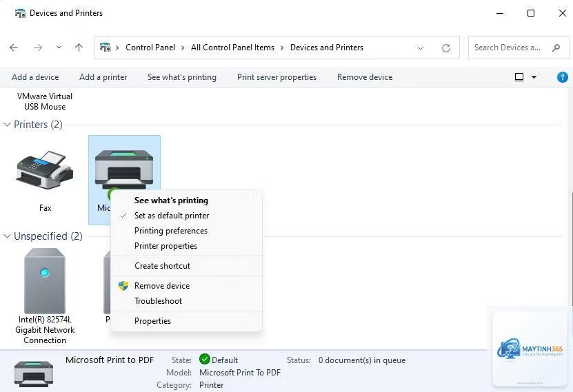
Task: Go up one folder level
Action: pos(79,48)
